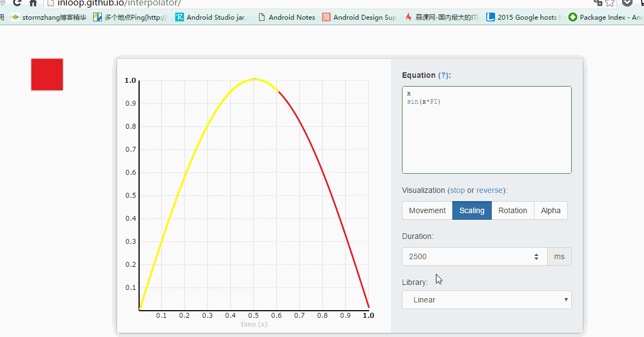Open the multi-location Ping bookmark
This screenshot has height=337, width=644.
tap(130, 18)
